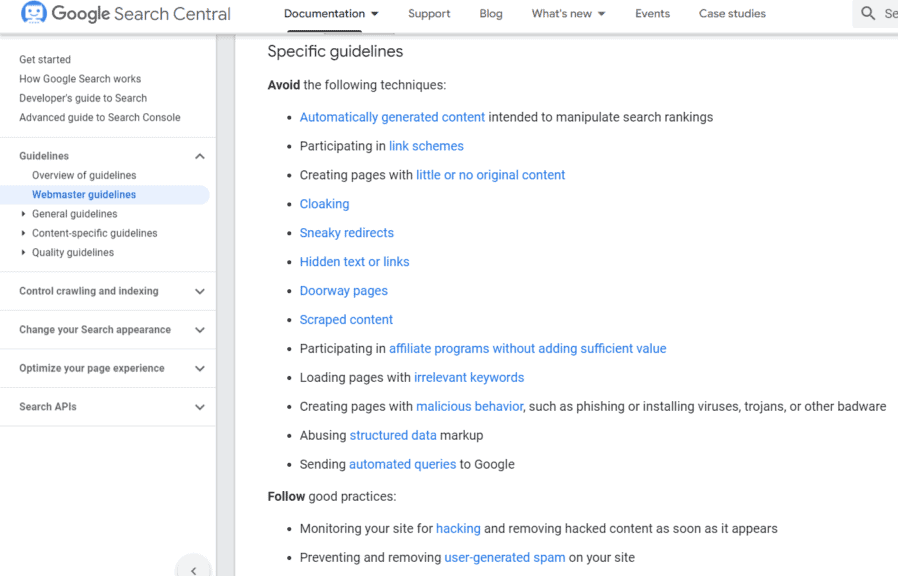Viewport: 898px width, 576px height.
Task: Open the Blog from top navigation
Action: pyautogui.click(x=491, y=14)
